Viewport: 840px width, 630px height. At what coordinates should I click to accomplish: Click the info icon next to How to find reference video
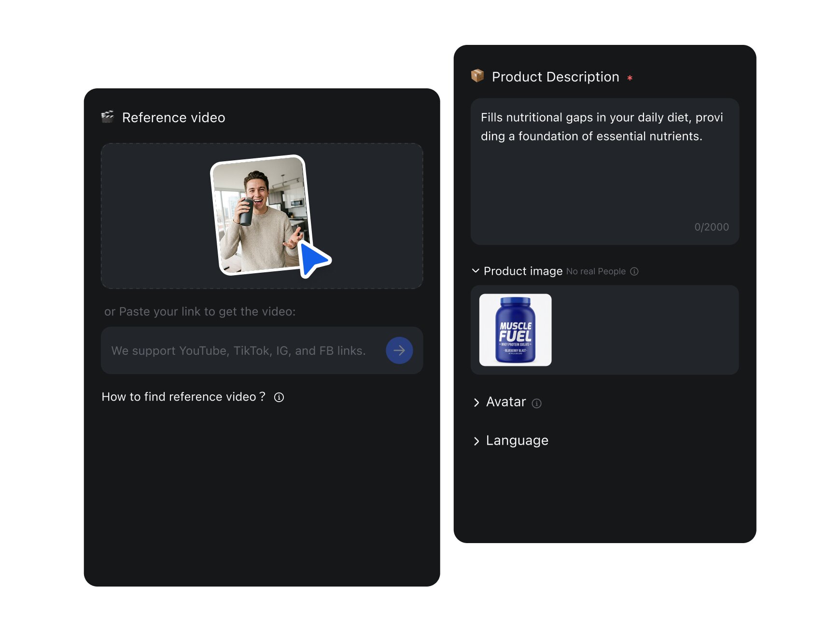tap(279, 397)
